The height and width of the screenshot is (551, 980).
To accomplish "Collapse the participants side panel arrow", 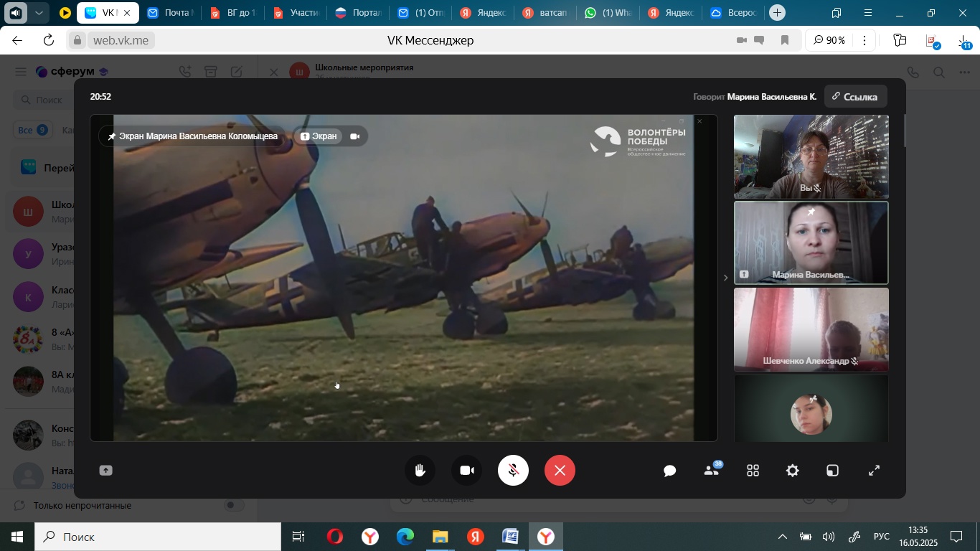I will [725, 278].
